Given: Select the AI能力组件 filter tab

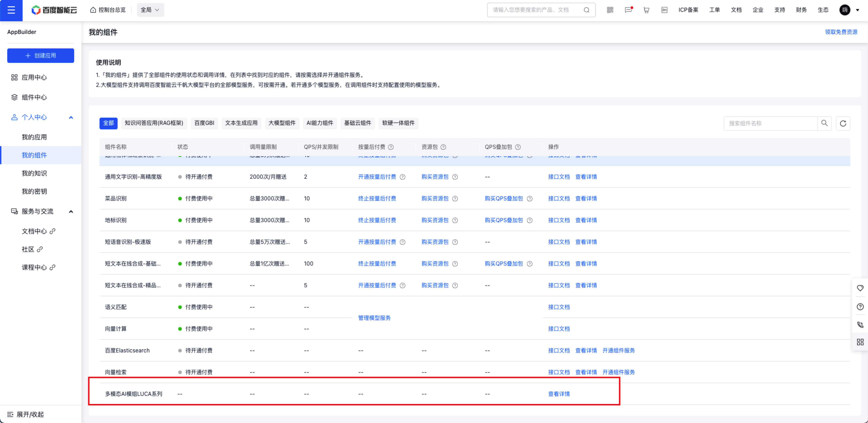Looking at the screenshot, I should (320, 123).
